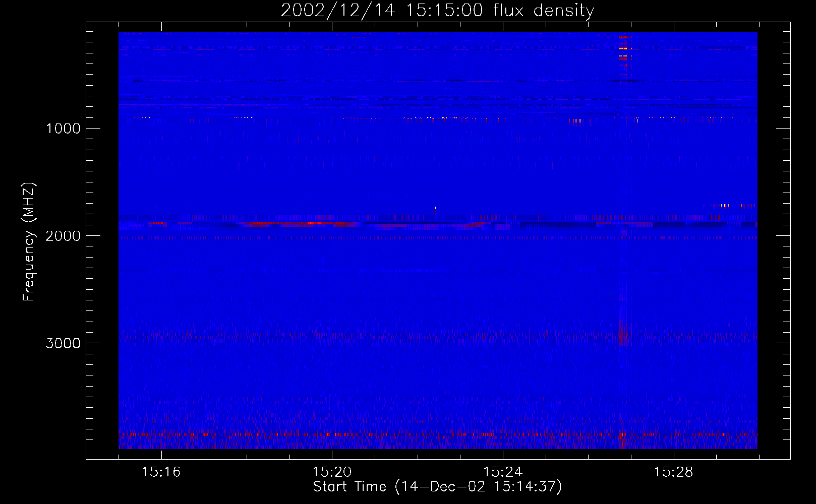Click the 15:20 time tick label
The image size is (816, 504).
point(332,472)
